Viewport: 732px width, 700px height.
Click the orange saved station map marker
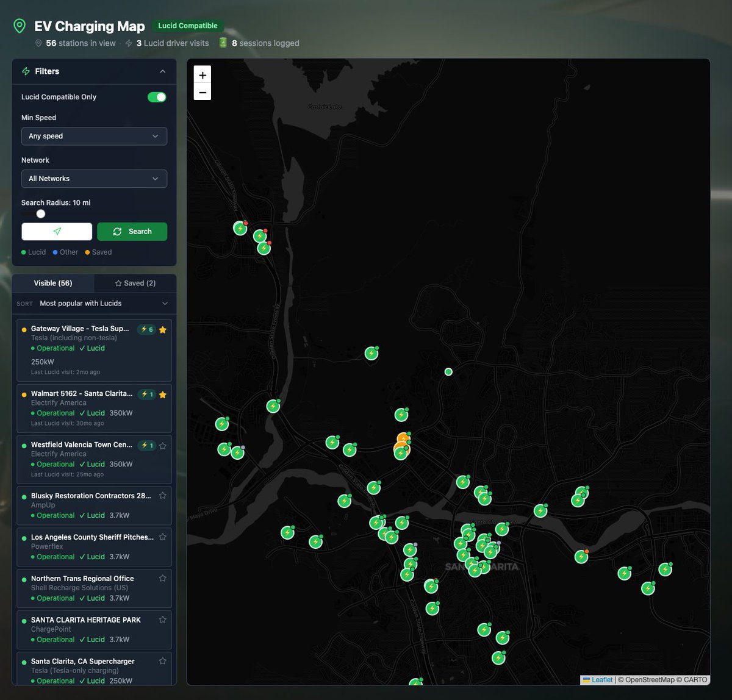tap(403, 439)
